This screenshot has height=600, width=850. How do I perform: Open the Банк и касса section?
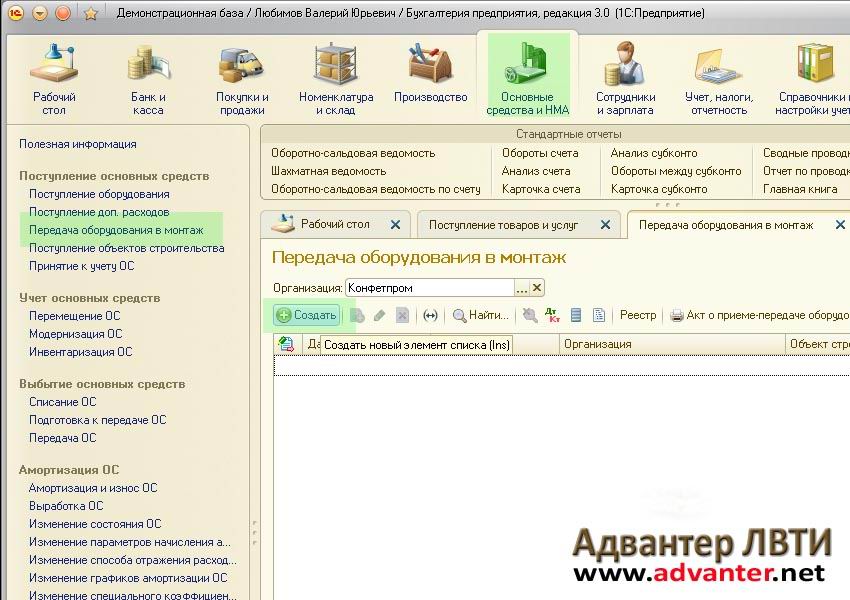(x=148, y=79)
